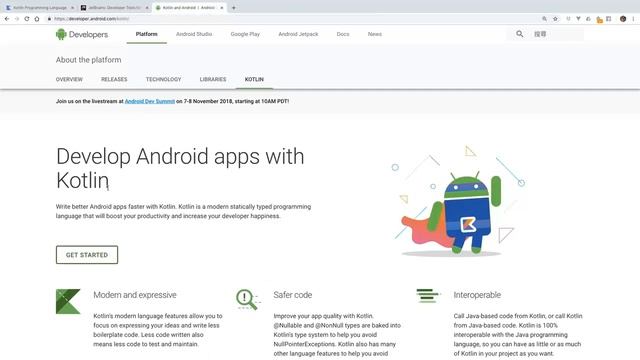
Task: Click the zoom magnifier in the address bar
Action: coord(544,19)
